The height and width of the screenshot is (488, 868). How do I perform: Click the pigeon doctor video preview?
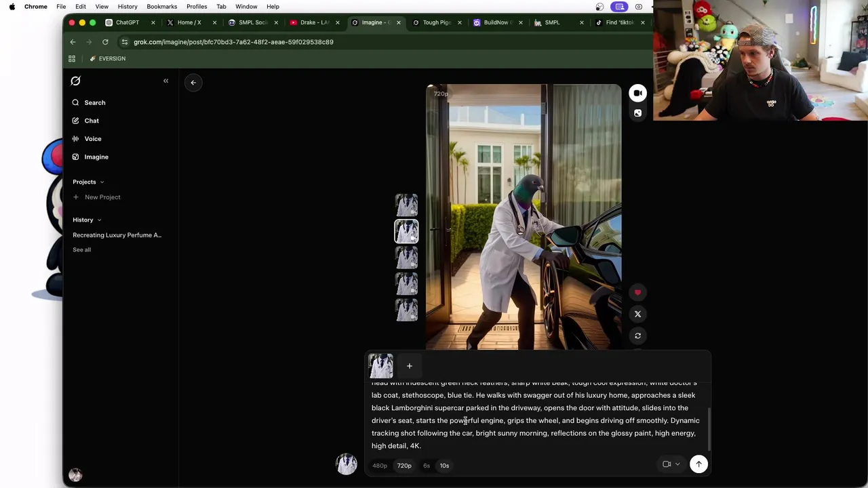(524, 217)
